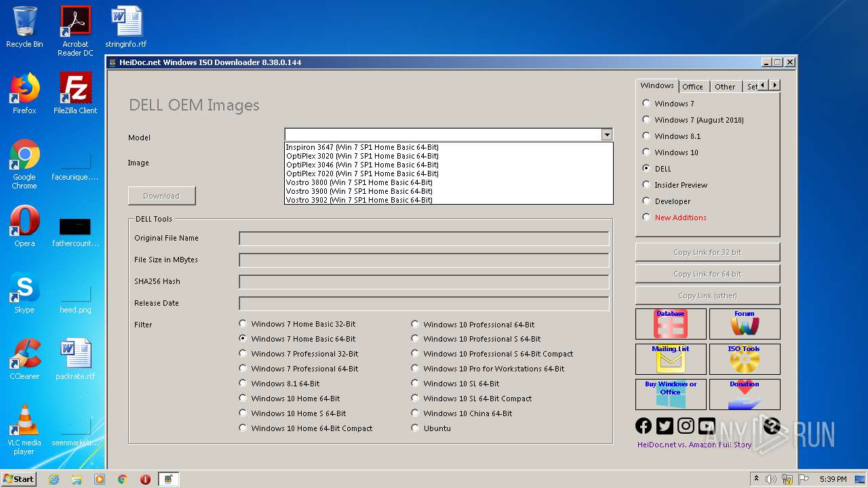The width and height of the screenshot is (868, 488).
Task: Click the Donation icon button
Action: click(745, 394)
